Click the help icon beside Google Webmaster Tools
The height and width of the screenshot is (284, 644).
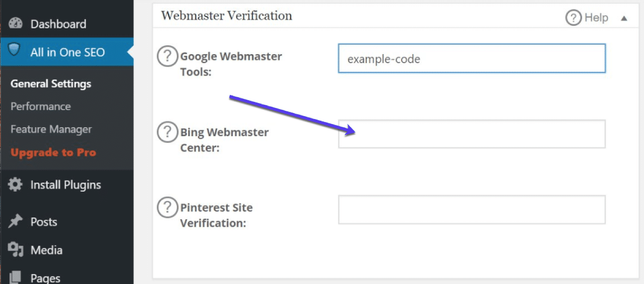coord(167,56)
